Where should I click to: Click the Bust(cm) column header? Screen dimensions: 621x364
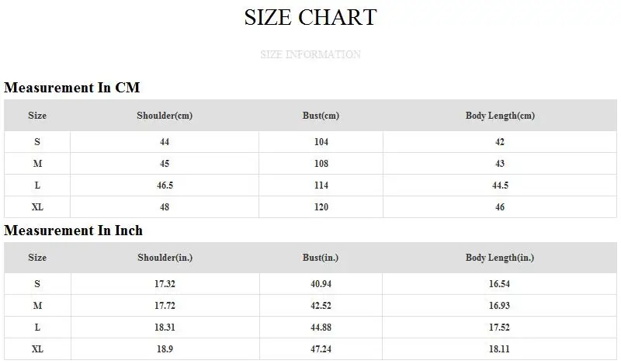pyautogui.click(x=321, y=116)
